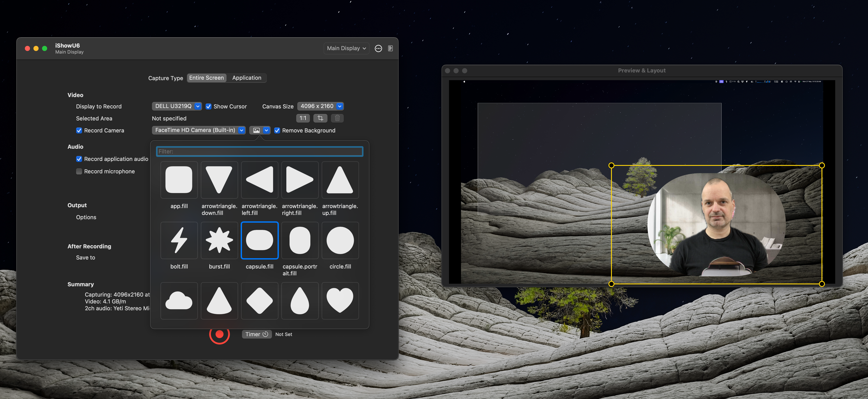
Task: Click the crop selected area icon
Action: point(320,118)
